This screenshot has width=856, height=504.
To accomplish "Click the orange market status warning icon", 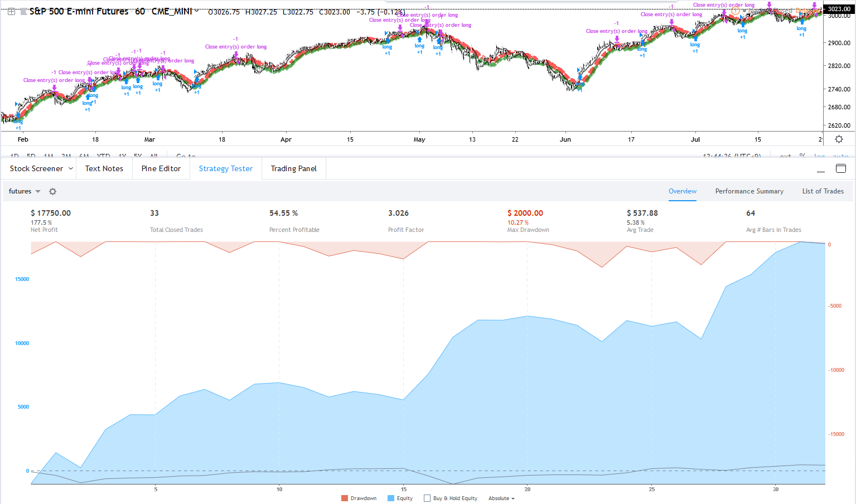I will point(736,11).
